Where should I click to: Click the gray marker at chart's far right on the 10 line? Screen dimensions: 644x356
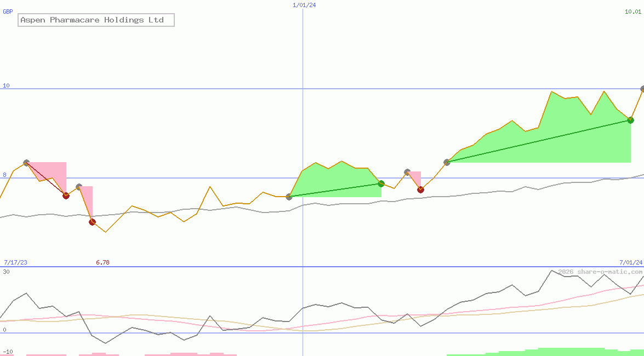pyautogui.click(x=642, y=89)
